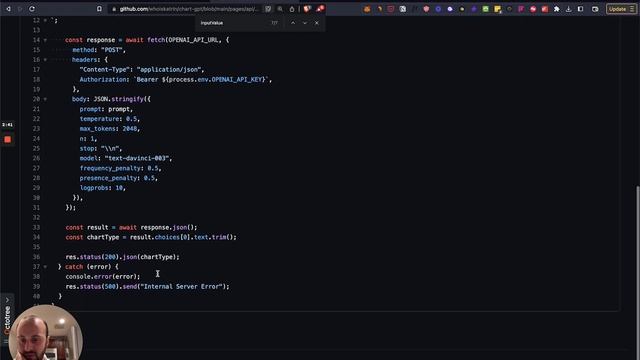Click the OPENAI_API_URL token on line 14
This screenshot has height=360, width=640.
coord(193,40)
